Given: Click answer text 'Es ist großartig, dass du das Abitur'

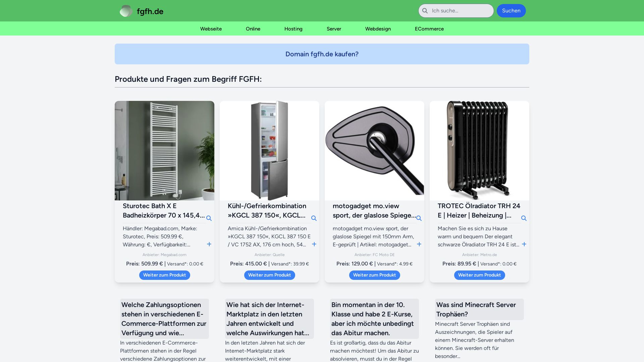Looking at the screenshot, I should [374, 351].
